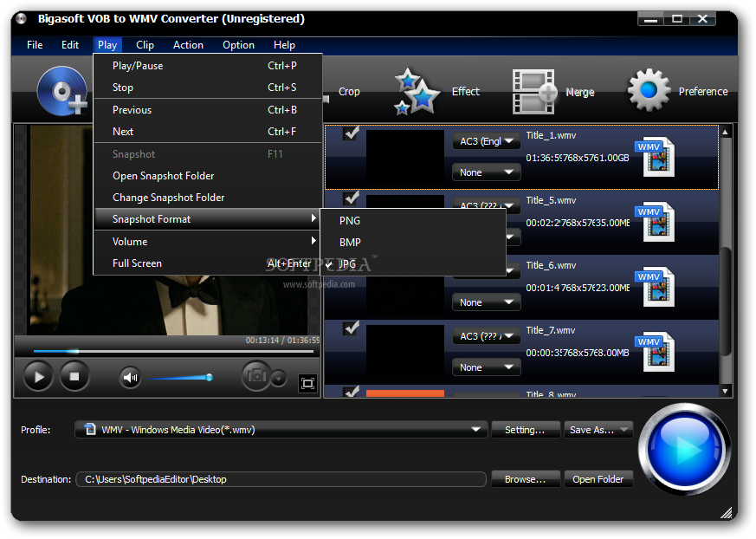The height and width of the screenshot is (539, 756).
Task: Switch preview to full screen icon
Action: 307,384
